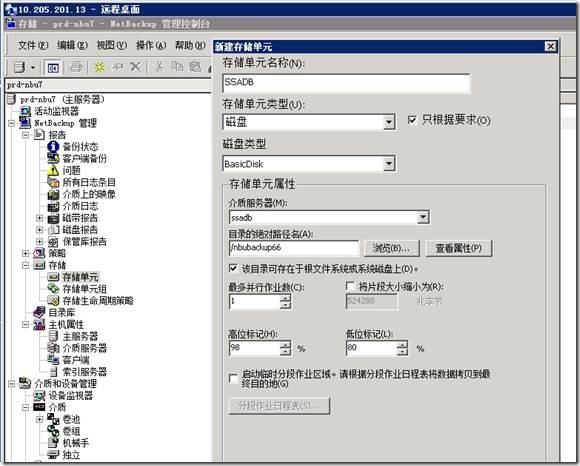This screenshot has height=466, width=580.
Task: Click the 高位标记 spinner arrows
Action: (285, 348)
